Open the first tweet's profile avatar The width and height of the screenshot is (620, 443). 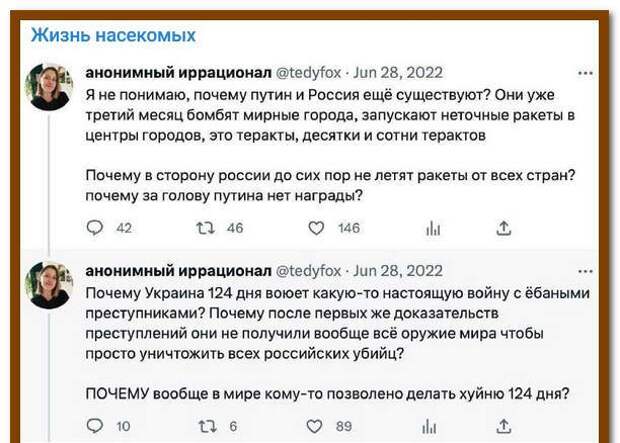[49, 87]
